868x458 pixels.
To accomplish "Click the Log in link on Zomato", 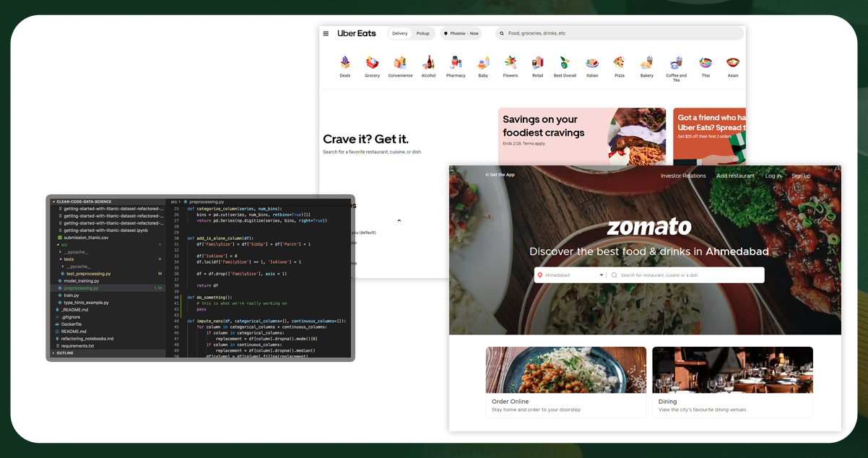I will (774, 176).
